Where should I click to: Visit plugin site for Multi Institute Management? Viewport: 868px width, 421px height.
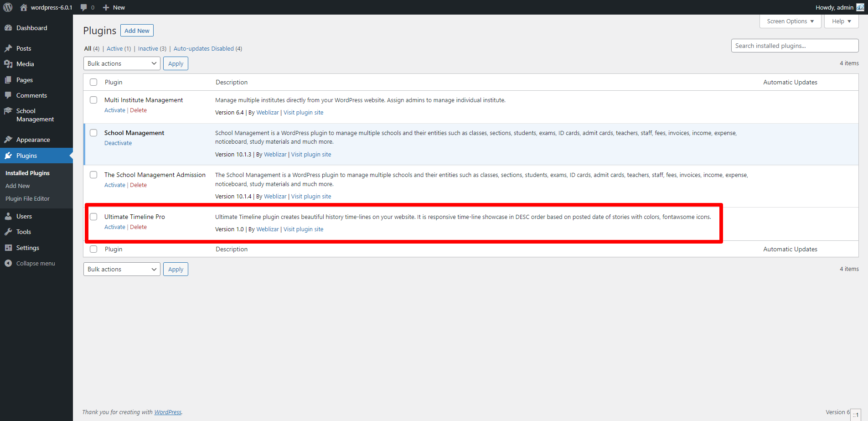click(x=303, y=113)
